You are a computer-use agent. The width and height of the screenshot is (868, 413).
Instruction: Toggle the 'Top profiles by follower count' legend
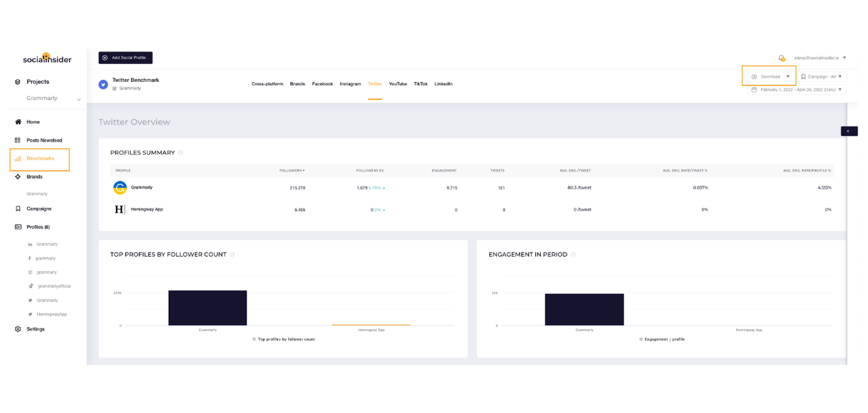pyautogui.click(x=284, y=339)
